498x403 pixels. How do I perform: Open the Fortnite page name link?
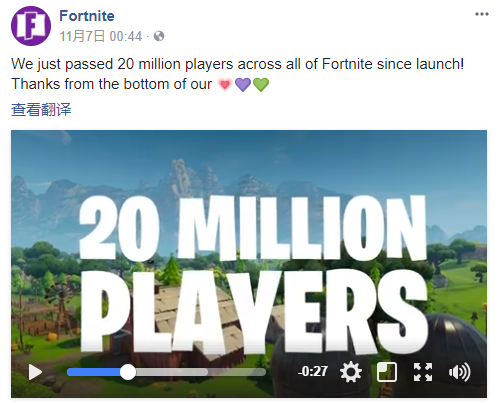pos(87,16)
